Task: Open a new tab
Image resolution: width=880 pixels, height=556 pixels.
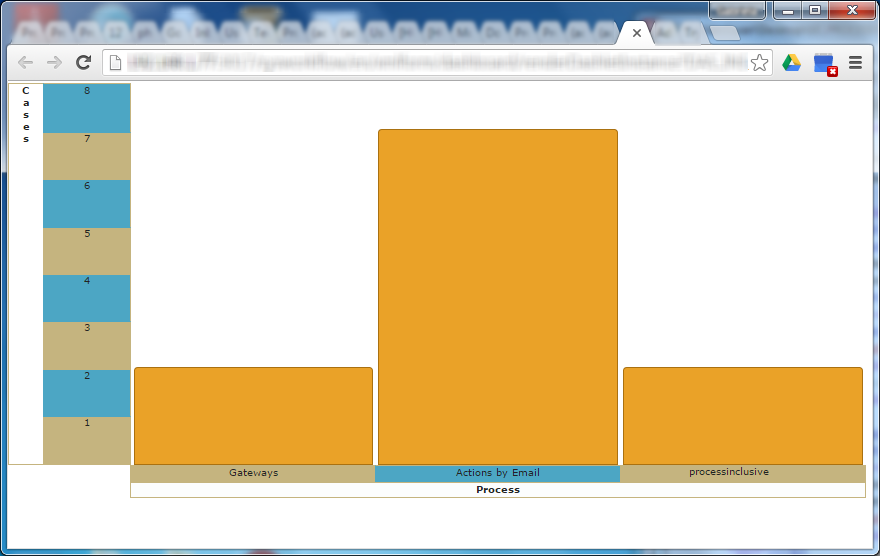Action: (x=724, y=33)
